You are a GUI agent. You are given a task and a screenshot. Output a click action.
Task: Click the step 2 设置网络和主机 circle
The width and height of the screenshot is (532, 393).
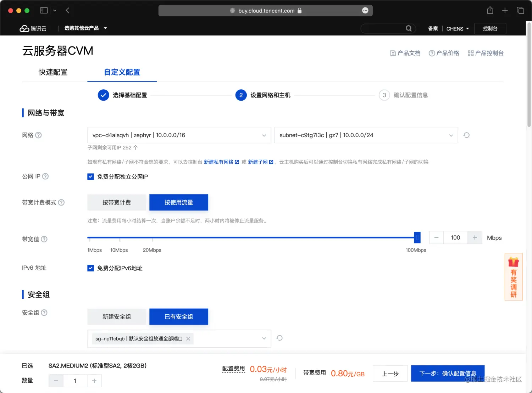241,95
